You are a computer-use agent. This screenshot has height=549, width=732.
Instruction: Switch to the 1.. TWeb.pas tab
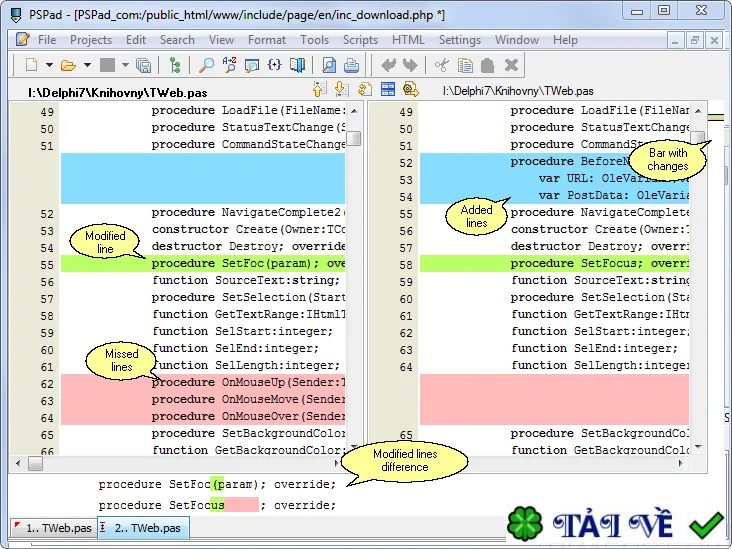[x=53, y=528]
